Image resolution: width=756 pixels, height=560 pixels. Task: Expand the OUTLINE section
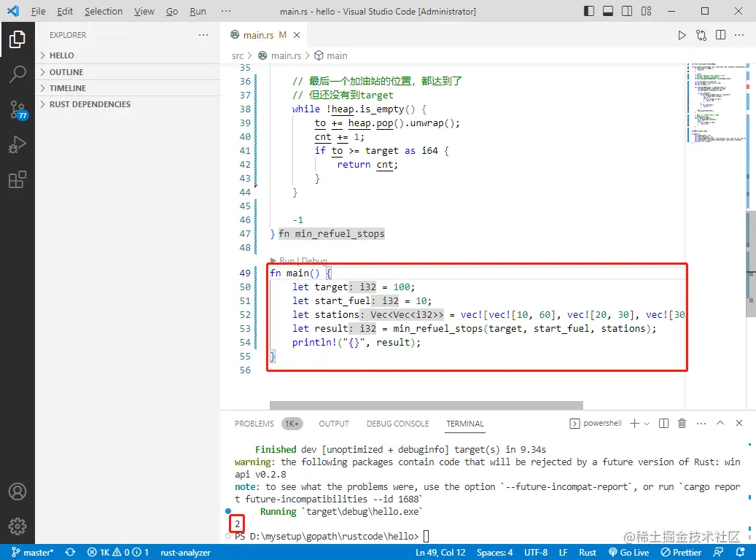[128, 72]
